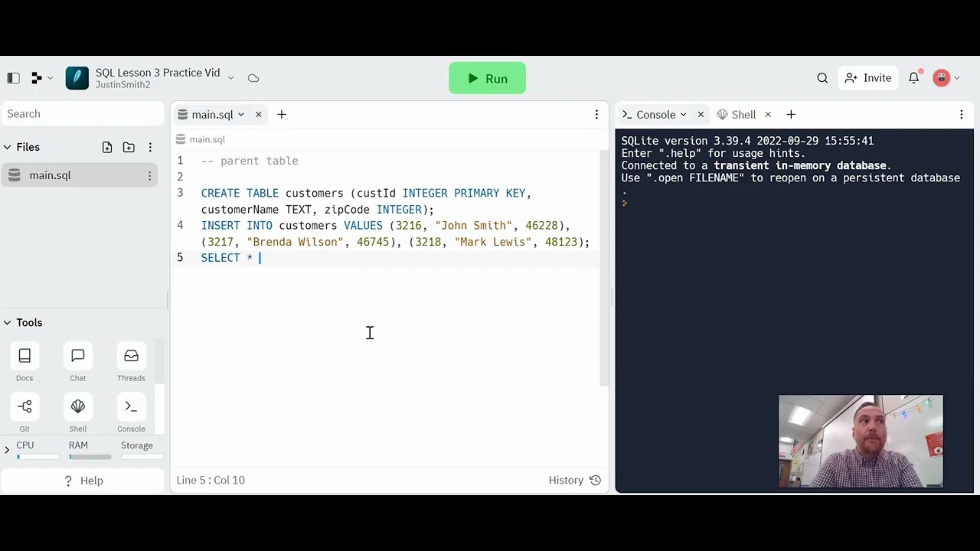The width and height of the screenshot is (980, 551).
Task: Collapse the Tools section
Action: pos(7,323)
